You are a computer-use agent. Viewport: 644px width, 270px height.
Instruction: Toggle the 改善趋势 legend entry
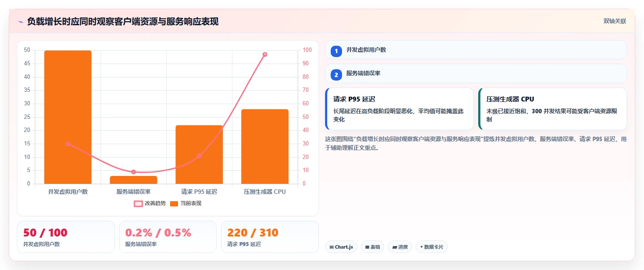click(150, 203)
